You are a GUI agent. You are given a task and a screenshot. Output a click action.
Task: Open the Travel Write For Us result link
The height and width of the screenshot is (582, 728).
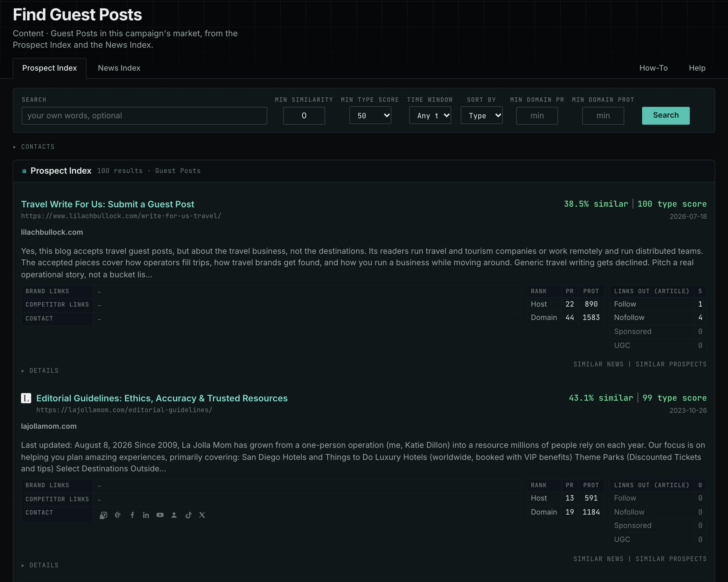[108, 204]
